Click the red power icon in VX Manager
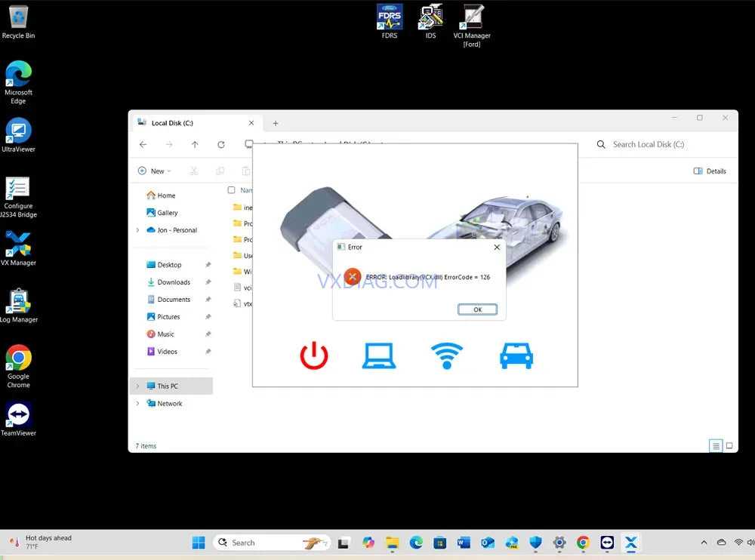Viewport: 755px width, 560px height. pyautogui.click(x=314, y=355)
